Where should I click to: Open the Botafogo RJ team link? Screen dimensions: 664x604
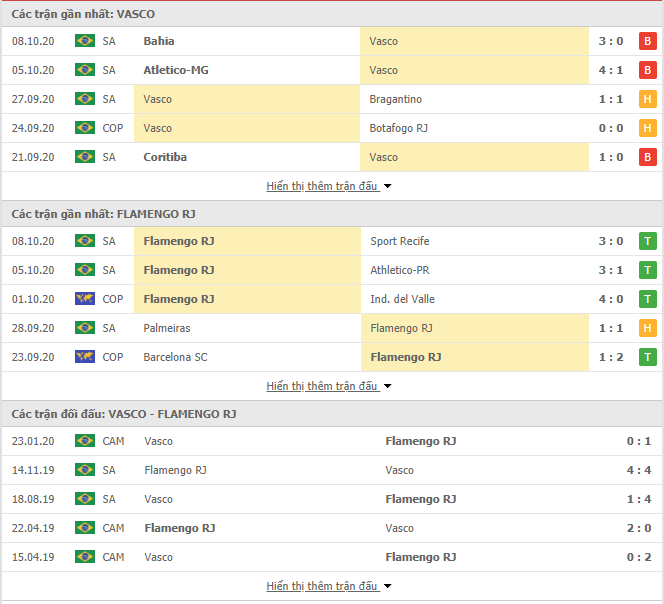pos(398,128)
